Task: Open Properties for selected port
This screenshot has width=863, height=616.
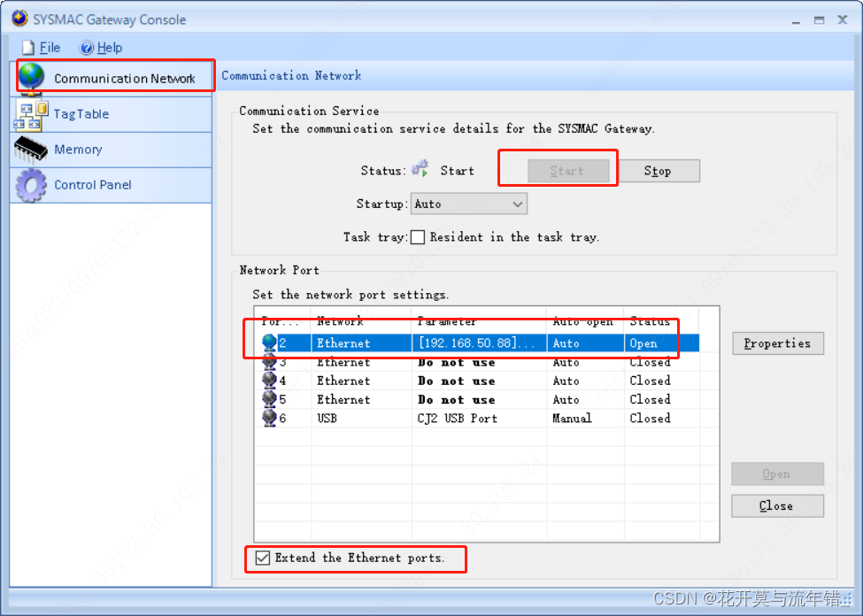Action: (x=778, y=343)
